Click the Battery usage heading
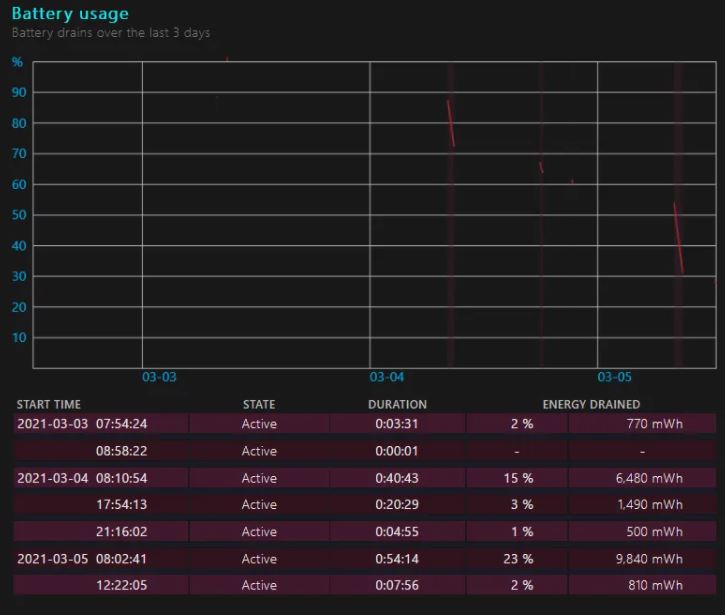Screen dimensions: 725x615 (70, 13)
